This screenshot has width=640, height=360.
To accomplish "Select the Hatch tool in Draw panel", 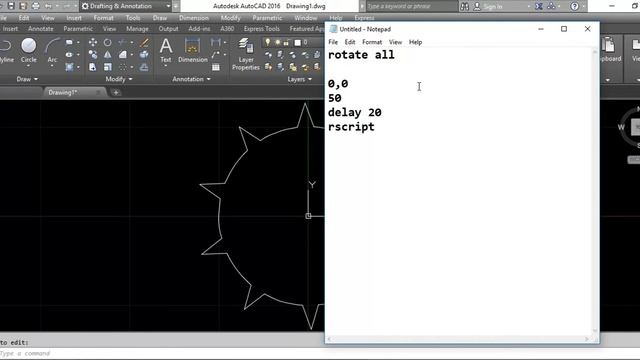I will coord(69,67).
